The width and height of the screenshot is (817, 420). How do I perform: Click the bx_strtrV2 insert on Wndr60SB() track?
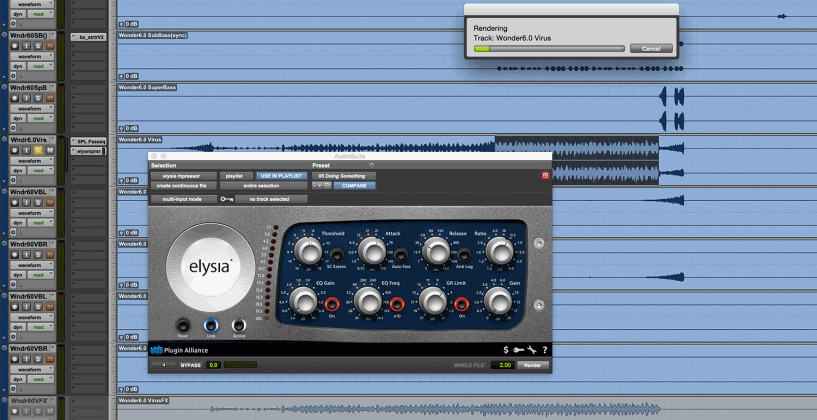pyautogui.click(x=89, y=37)
